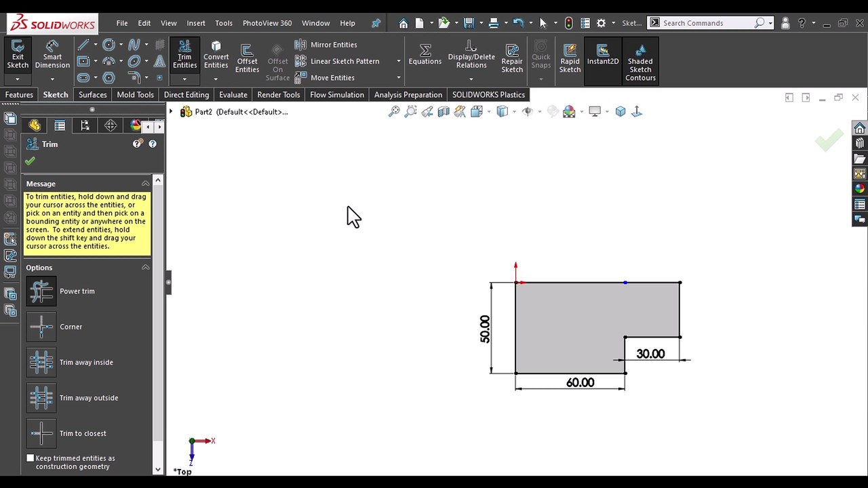Pick the Sketch Fillet tool
The height and width of the screenshot is (488, 868).
coord(134,77)
